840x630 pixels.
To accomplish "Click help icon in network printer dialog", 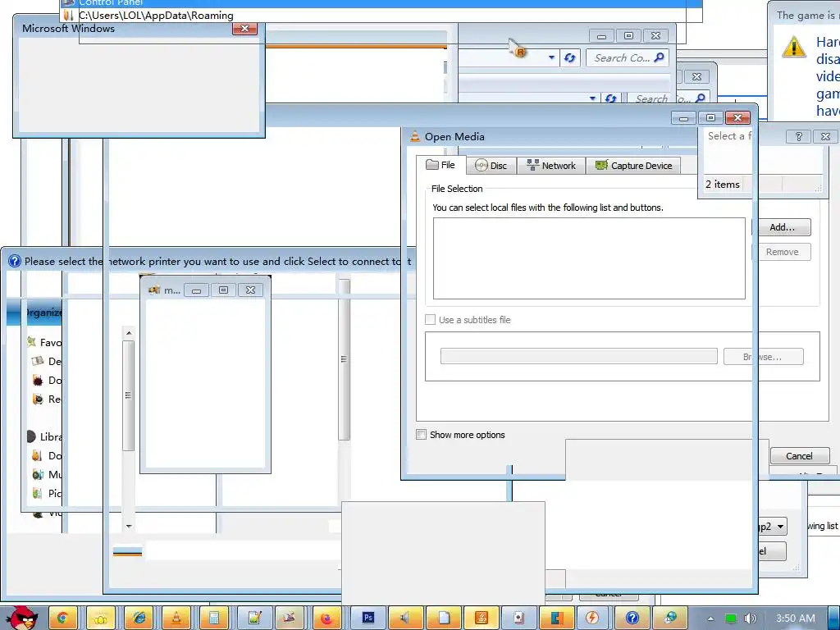I will click(15, 262).
